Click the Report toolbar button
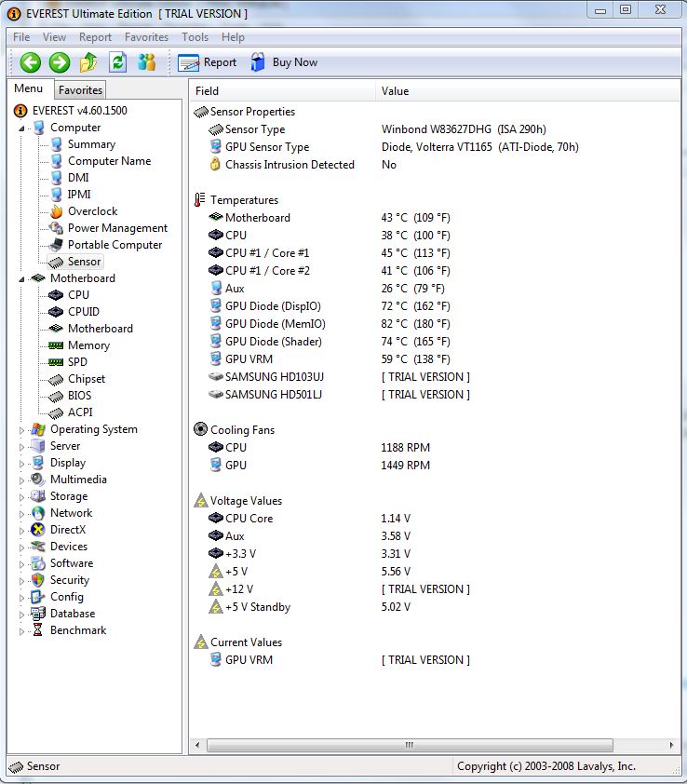Screen dimensions: 687x784 pos(207,62)
